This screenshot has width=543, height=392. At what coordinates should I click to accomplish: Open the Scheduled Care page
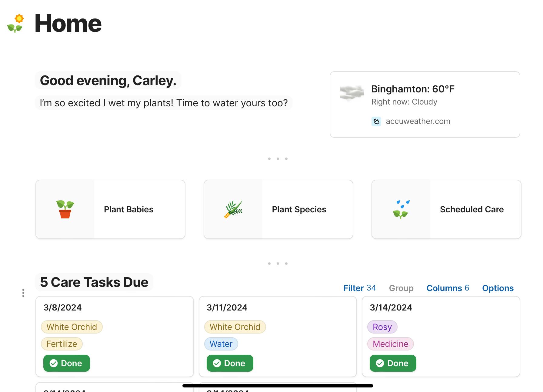tap(471, 209)
